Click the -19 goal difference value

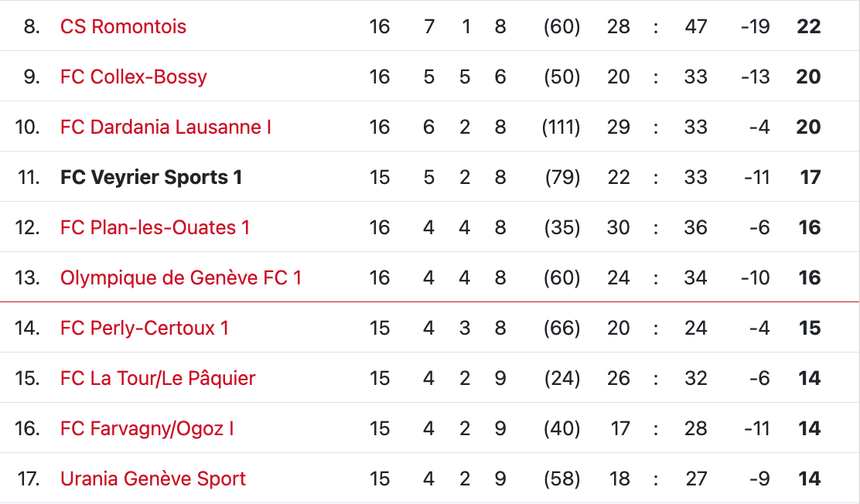pos(755,26)
